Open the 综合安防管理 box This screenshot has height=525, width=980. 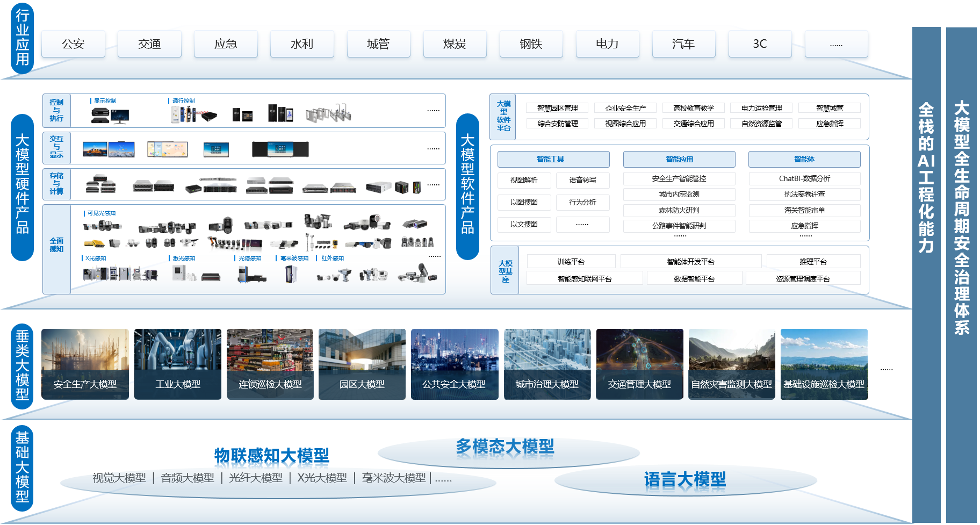click(x=557, y=124)
